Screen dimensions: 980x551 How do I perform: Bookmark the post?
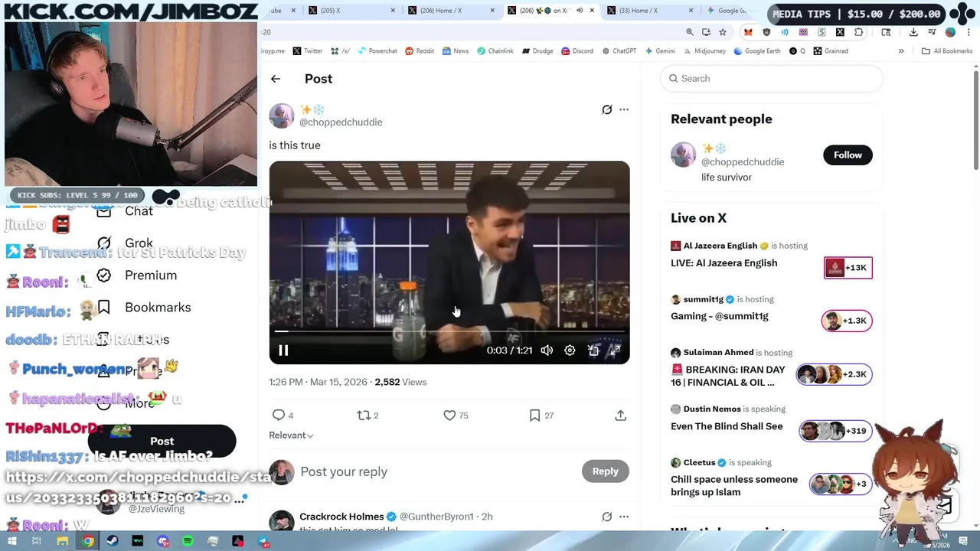pyautogui.click(x=534, y=415)
